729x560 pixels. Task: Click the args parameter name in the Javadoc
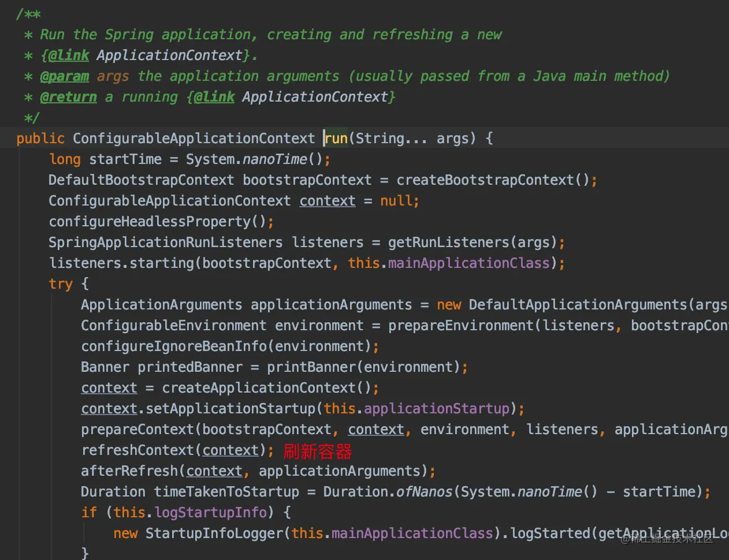pos(113,76)
